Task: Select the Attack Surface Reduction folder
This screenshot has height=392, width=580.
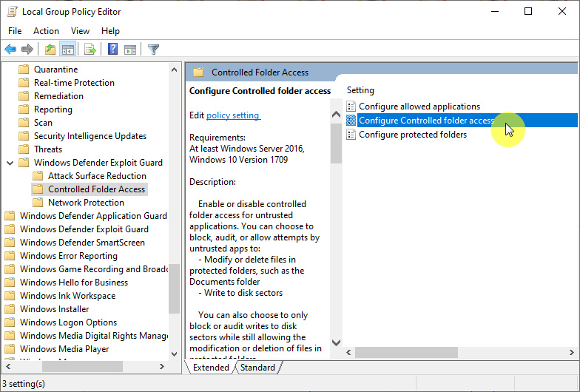Action: [x=97, y=176]
